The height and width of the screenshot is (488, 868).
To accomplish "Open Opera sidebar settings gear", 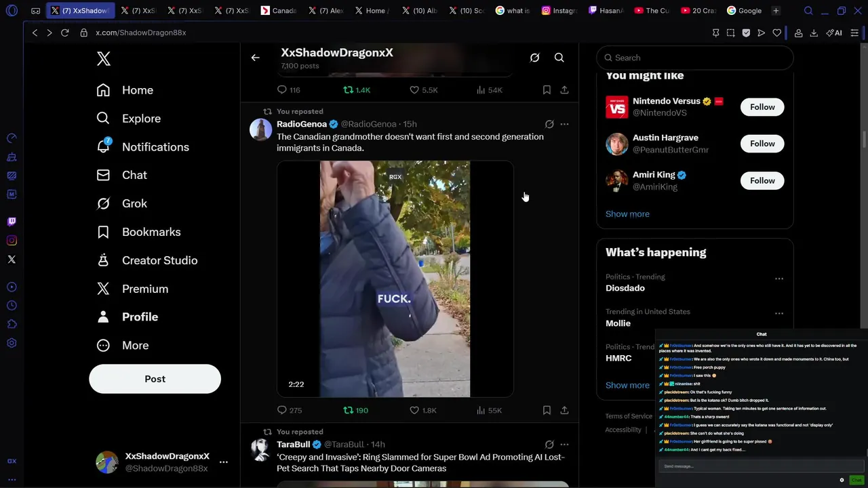I will coord(12,344).
